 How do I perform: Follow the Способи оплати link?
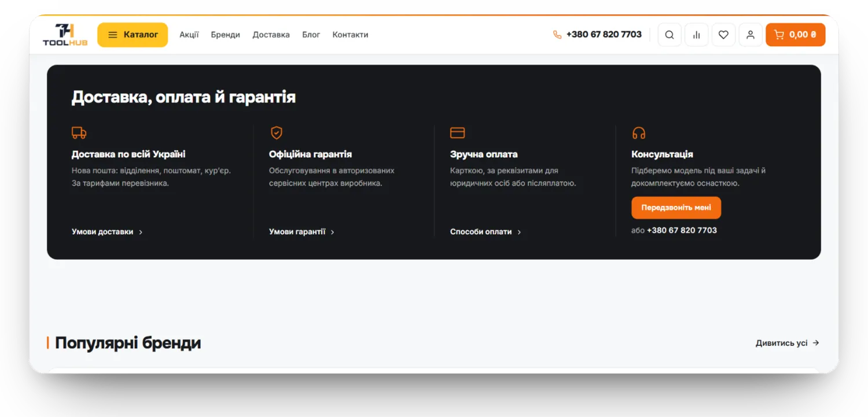[x=486, y=232]
